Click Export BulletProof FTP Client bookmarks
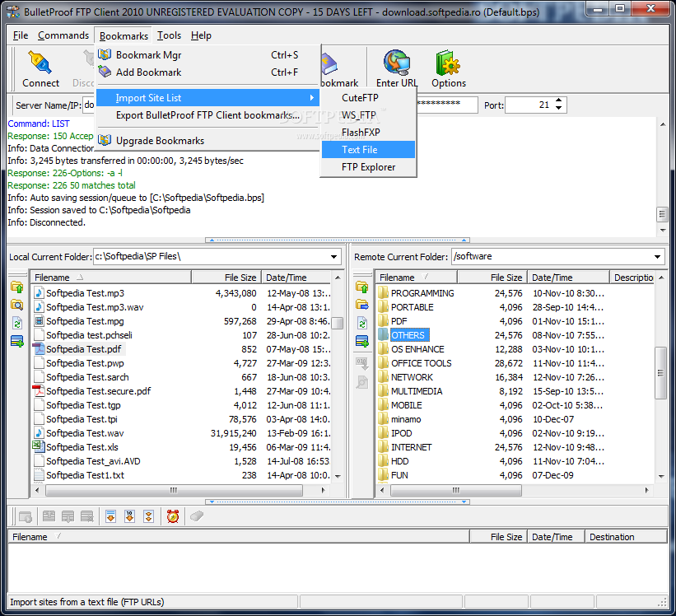This screenshot has height=616, width=676. (x=207, y=115)
